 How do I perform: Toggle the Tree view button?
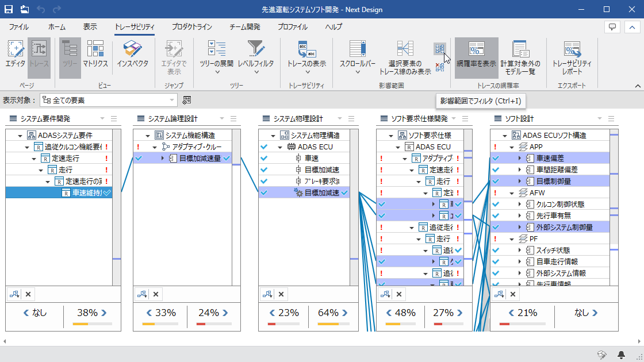pos(70,55)
